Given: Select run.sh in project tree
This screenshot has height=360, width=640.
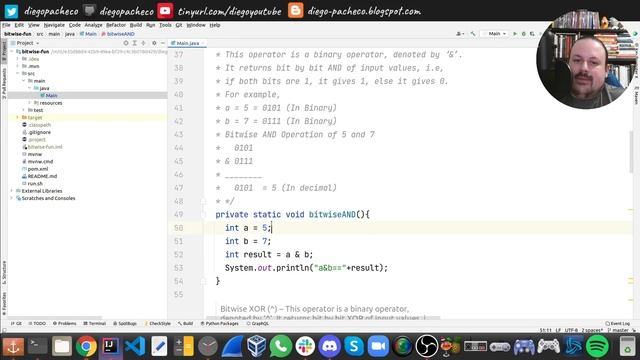Looking at the screenshot, I should click(x=35, y=183).
